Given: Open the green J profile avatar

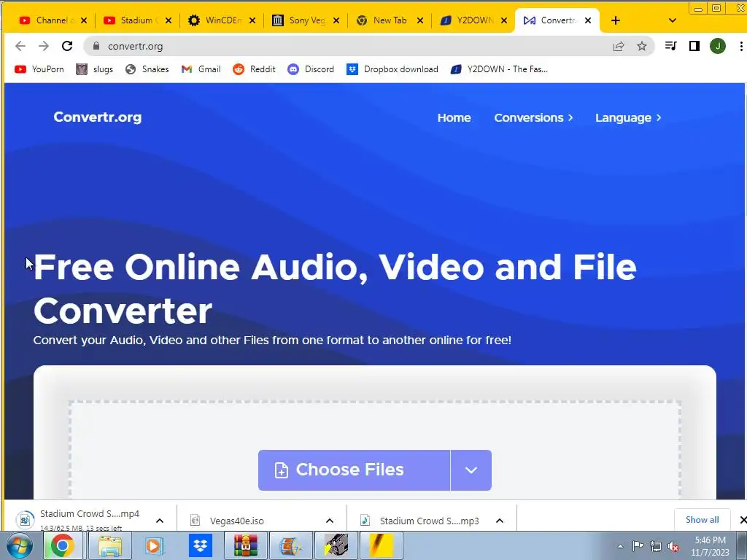Looking at the screenshot, I should 718,46.
